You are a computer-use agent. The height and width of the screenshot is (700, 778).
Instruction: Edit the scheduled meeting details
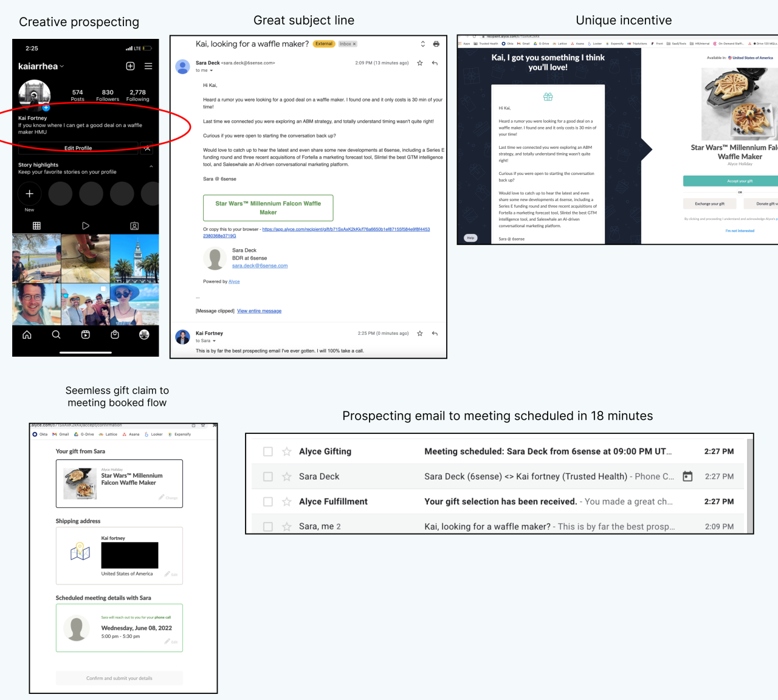point(171,642)
